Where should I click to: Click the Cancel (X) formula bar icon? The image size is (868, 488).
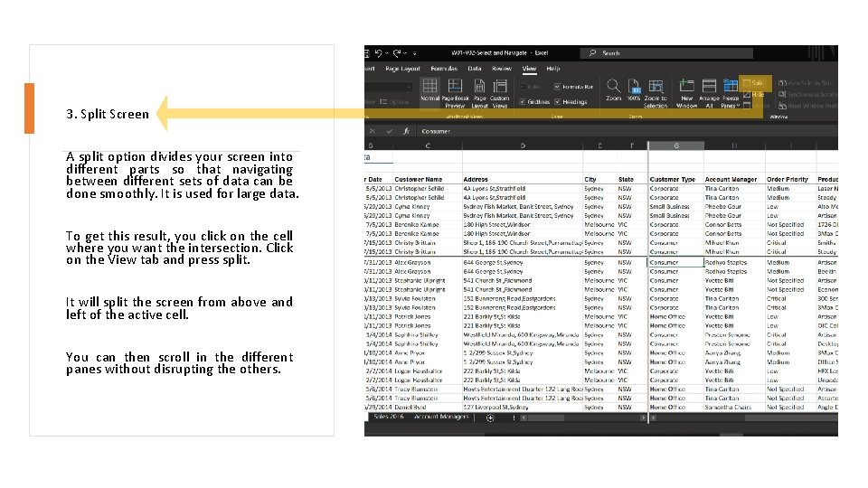point(372,131)
